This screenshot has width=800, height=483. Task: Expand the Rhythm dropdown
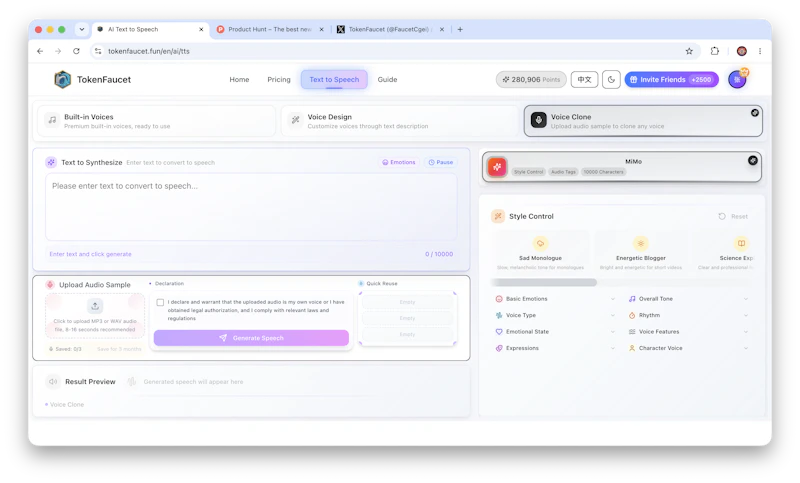click(x=688, y=315)
